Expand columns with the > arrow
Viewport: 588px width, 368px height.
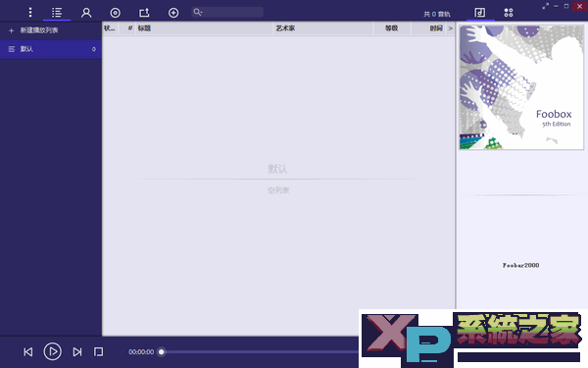tap(451, 28)
